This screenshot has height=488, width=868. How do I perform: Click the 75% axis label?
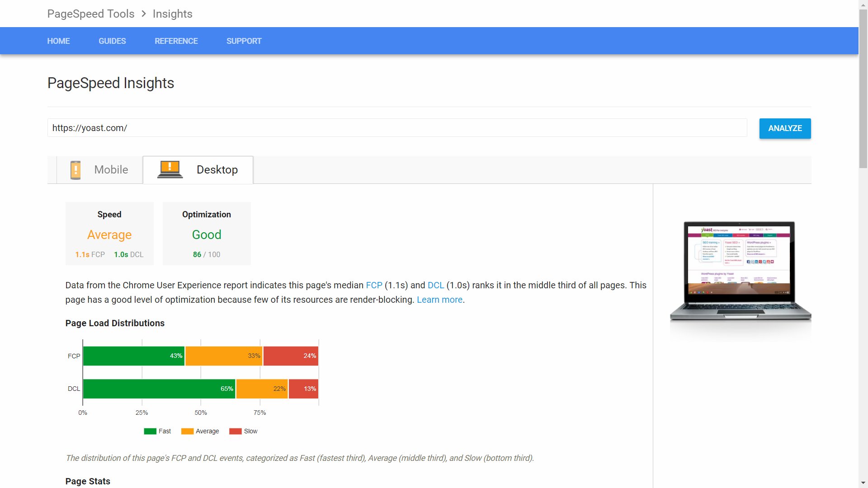pos(260,413)
